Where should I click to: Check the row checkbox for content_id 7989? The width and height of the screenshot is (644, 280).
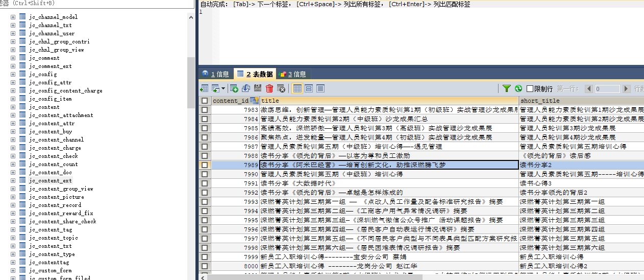tap(205, 165)
